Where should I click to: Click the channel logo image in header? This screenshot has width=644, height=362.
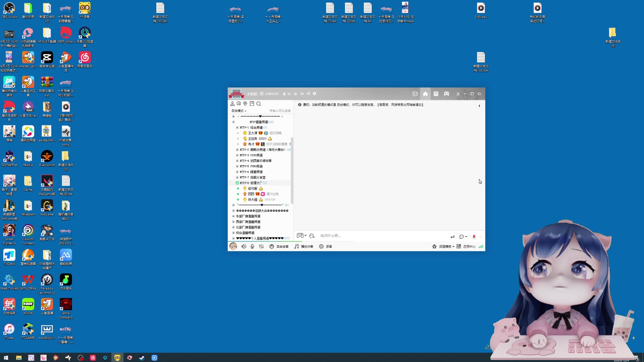tap(236, 94)
